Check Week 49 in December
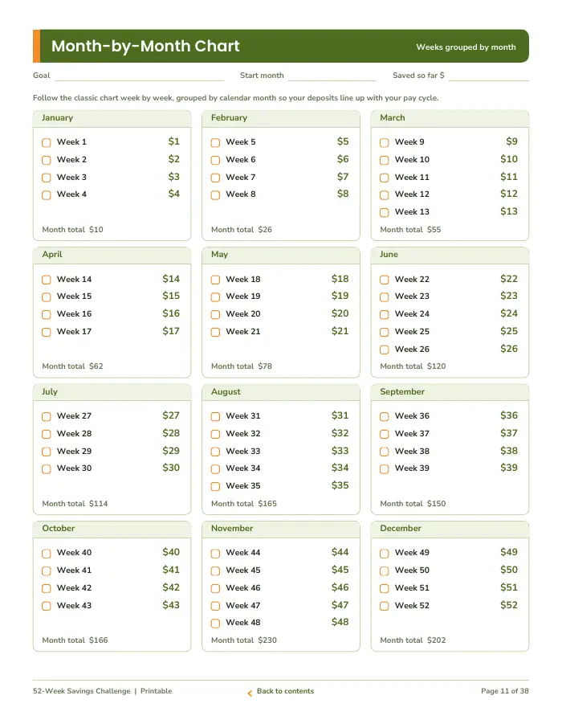The width and height of the screenshot is (562, 728). (x=385, y=554)
